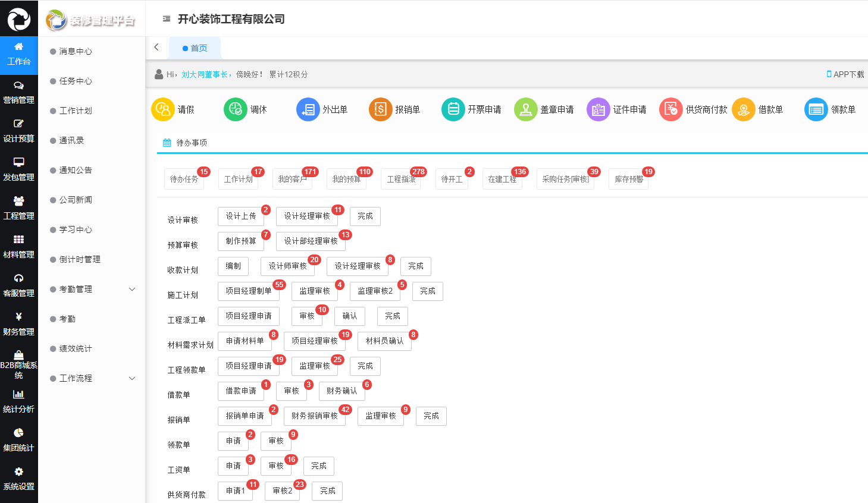Viewport: 868px width, 503px height.
Task: Select 财务管理 in the left sidebar
Action: (18, 323)
